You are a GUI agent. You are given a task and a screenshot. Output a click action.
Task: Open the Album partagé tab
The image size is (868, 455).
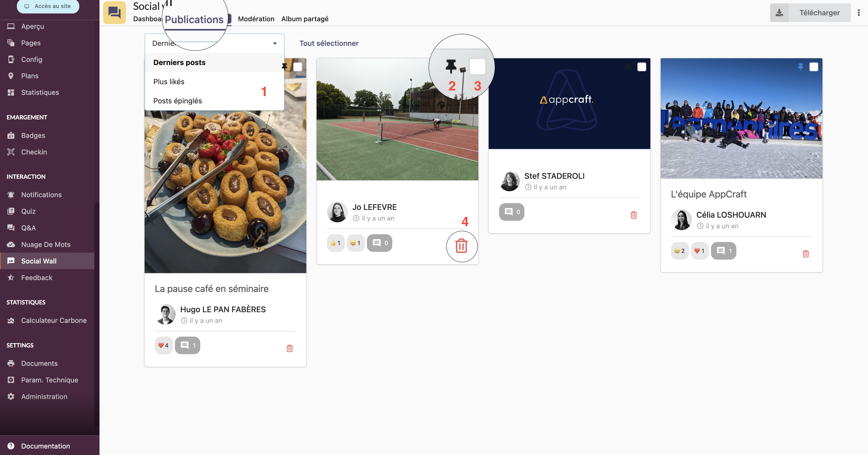(x=305, y=19)
